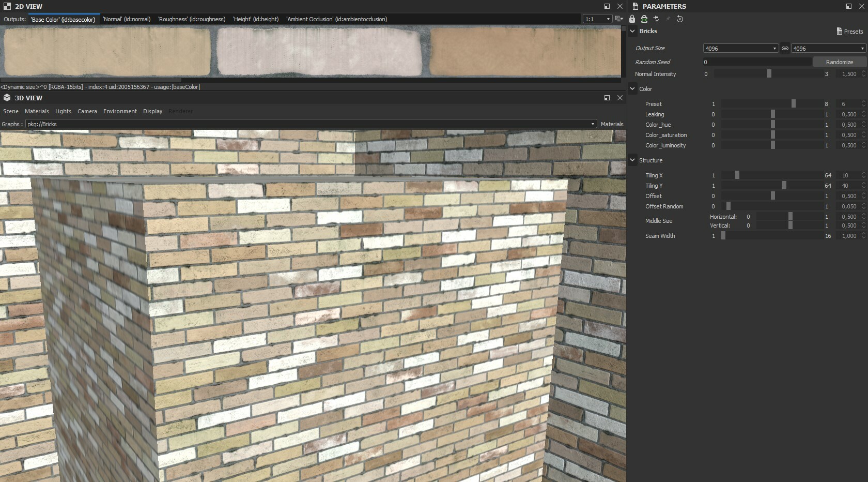The image size is (868, 482).
Task: Open the Graphs pkg://Bricks dropdown
Action: click(x=593, y=124)
